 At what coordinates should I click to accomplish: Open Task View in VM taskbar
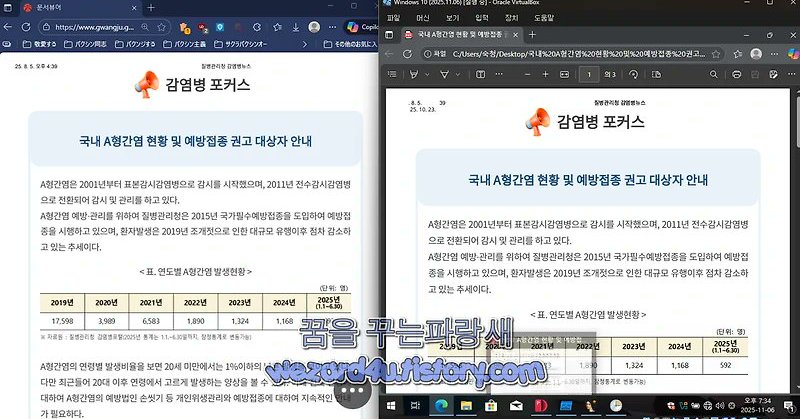[415, 406]
